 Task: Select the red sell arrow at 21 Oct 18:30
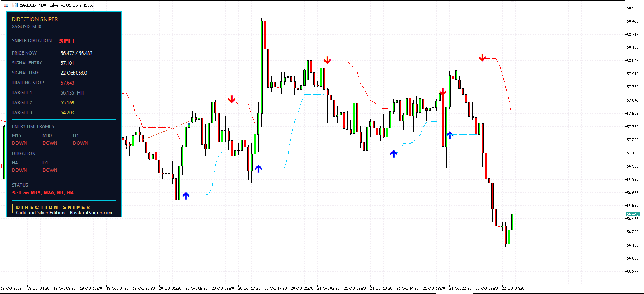coord(442,92)
